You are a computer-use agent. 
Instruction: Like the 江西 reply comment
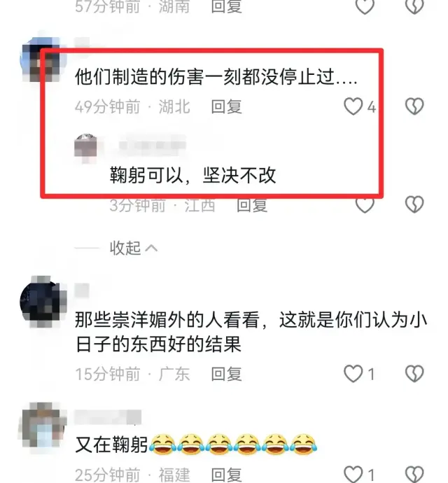tap(365, 204)
